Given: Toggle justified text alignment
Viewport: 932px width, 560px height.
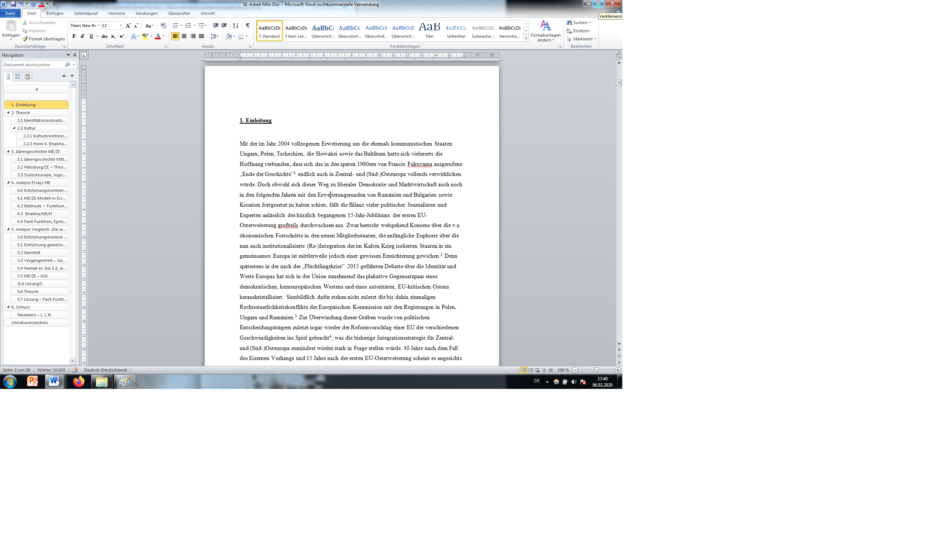Looking at the screenshot, I should 202,37.
